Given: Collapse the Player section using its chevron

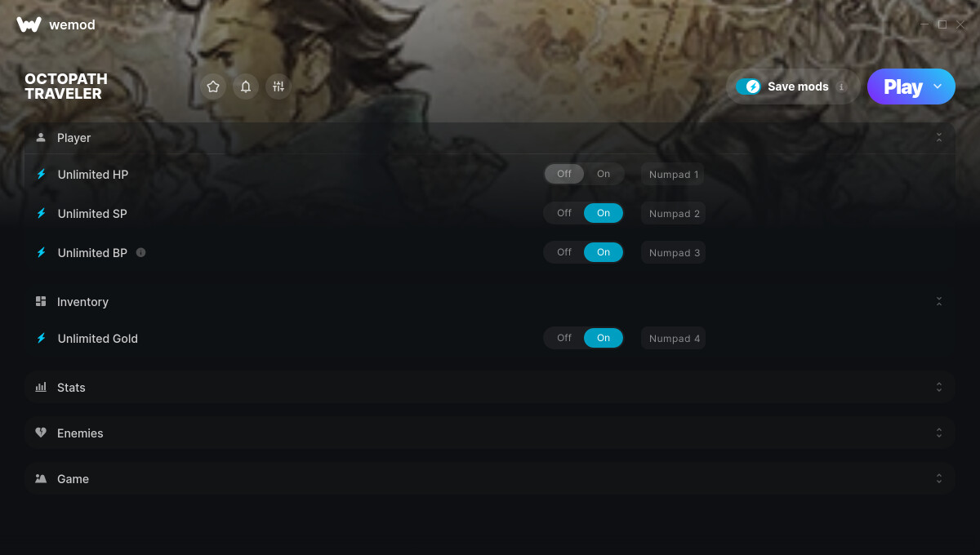Looking at the screenshot, I should click(939, 138).
